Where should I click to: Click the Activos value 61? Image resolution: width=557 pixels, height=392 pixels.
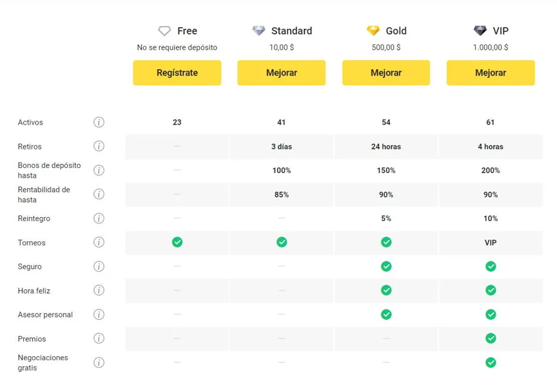click(x=490, y=122)
